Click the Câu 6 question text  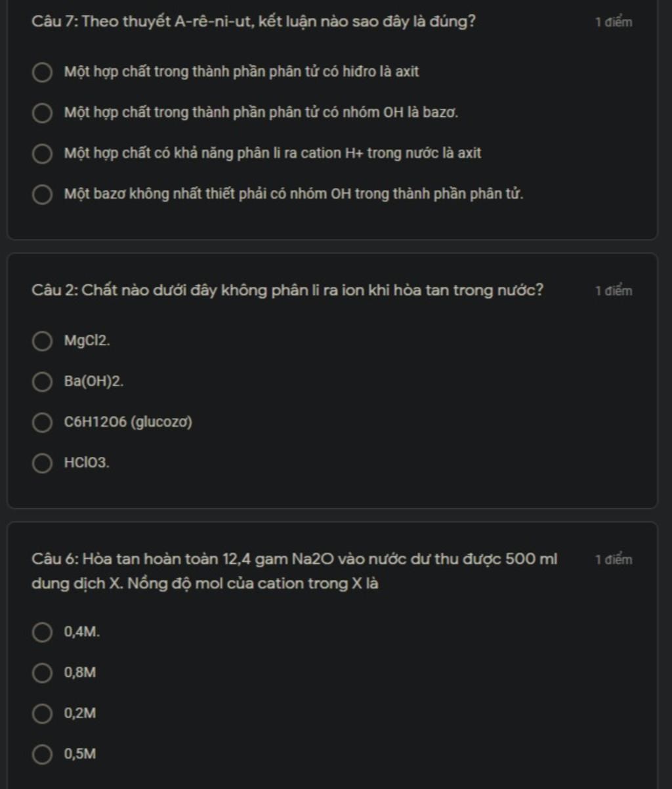[295, 571]
